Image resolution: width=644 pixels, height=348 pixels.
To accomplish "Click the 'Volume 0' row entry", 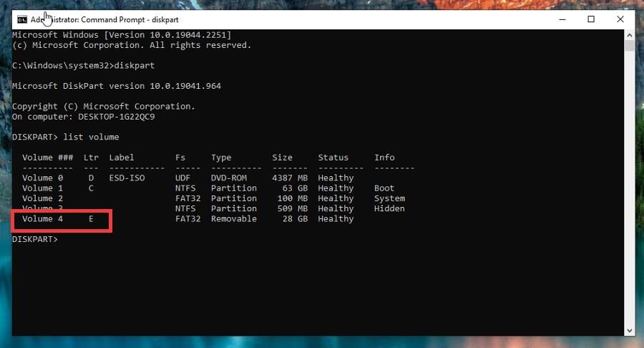I will [43, 178].
